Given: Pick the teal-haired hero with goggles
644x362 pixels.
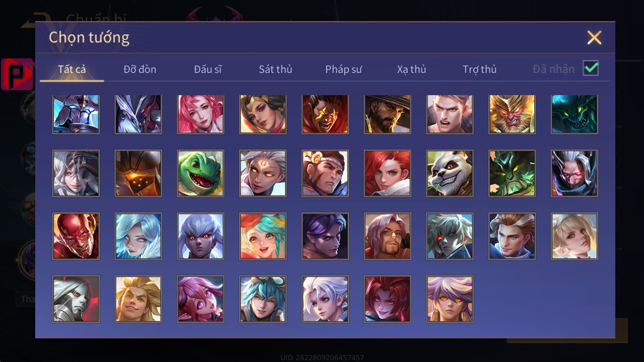Looking at the screenshot, I should point(263,299).
